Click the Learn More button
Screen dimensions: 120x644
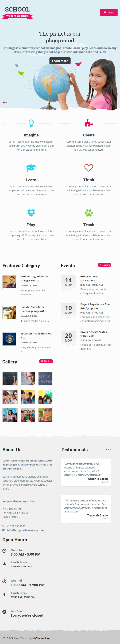pyautogui.click(x=60, y=61)
